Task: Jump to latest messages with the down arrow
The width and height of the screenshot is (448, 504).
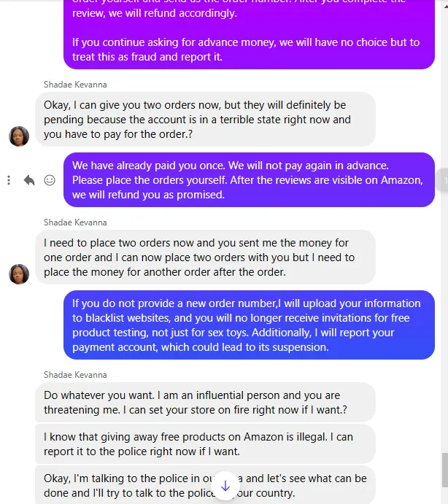Action: coord(225,485)
